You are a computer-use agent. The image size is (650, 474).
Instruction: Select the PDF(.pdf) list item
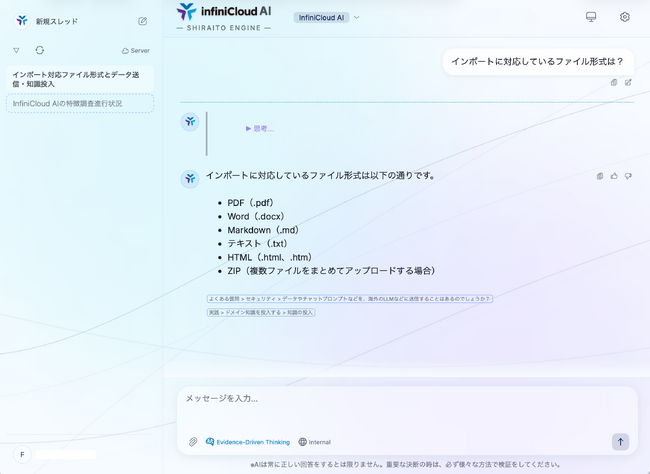point(250,203)
